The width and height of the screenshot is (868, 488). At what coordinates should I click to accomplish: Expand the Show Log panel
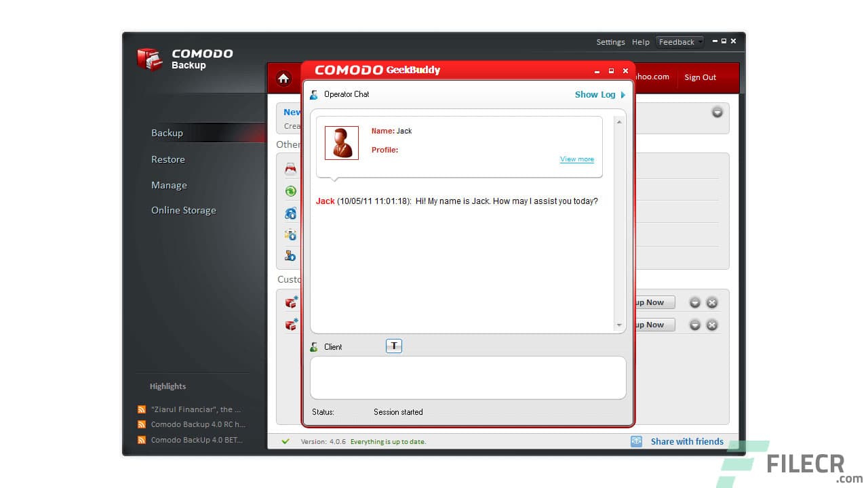(x=599, y=94)
